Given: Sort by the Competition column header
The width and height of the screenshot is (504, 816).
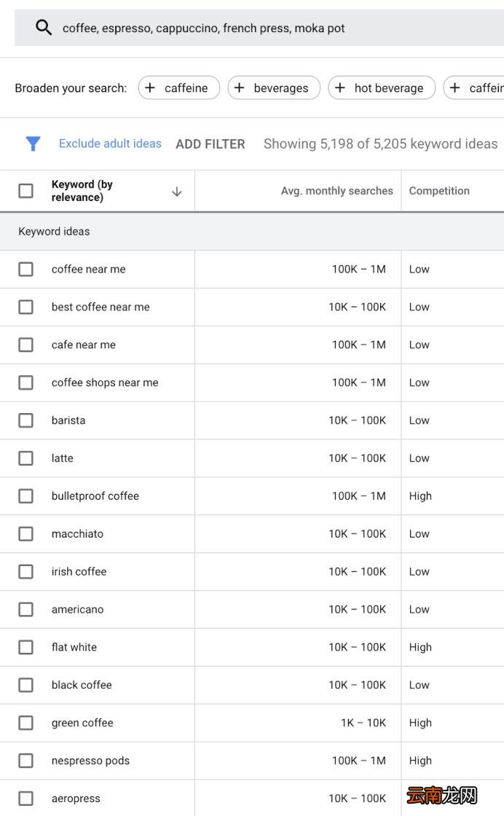Looking at the screenshot, I should (x=439, y=191).
